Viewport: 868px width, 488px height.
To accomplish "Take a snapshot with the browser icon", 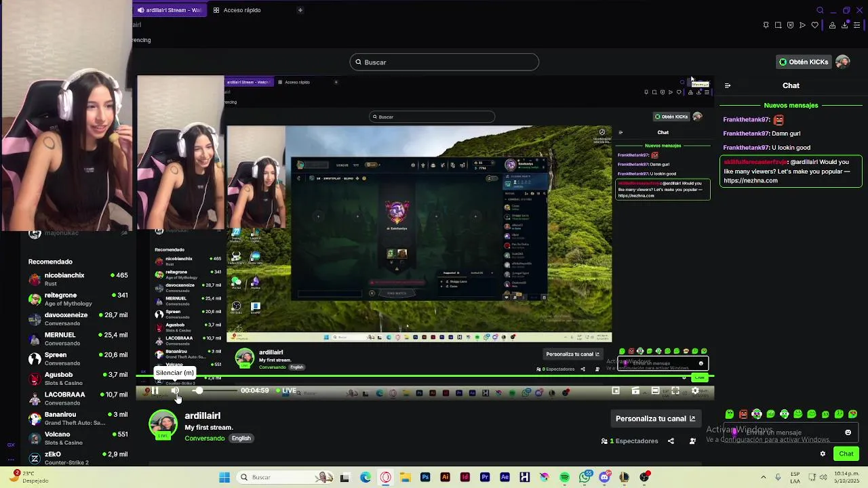I will click(778, 25).
